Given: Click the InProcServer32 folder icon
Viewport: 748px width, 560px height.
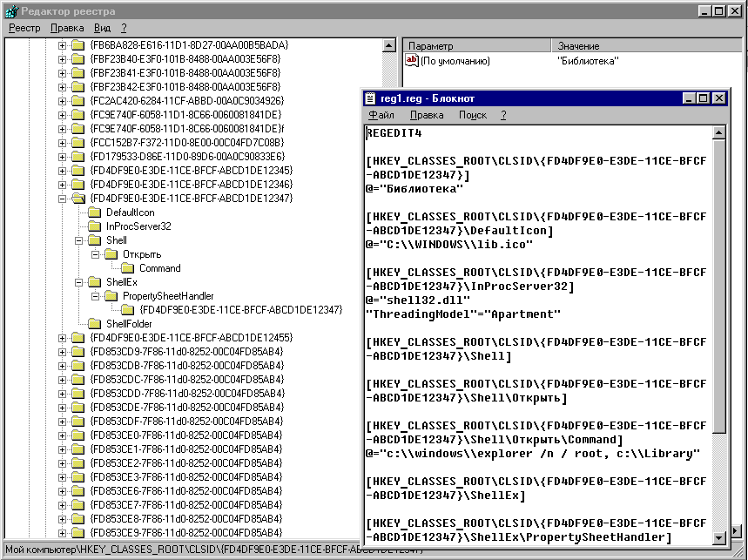Looking at the screenshot, I should pyautogui.click(x=94, y=226).
